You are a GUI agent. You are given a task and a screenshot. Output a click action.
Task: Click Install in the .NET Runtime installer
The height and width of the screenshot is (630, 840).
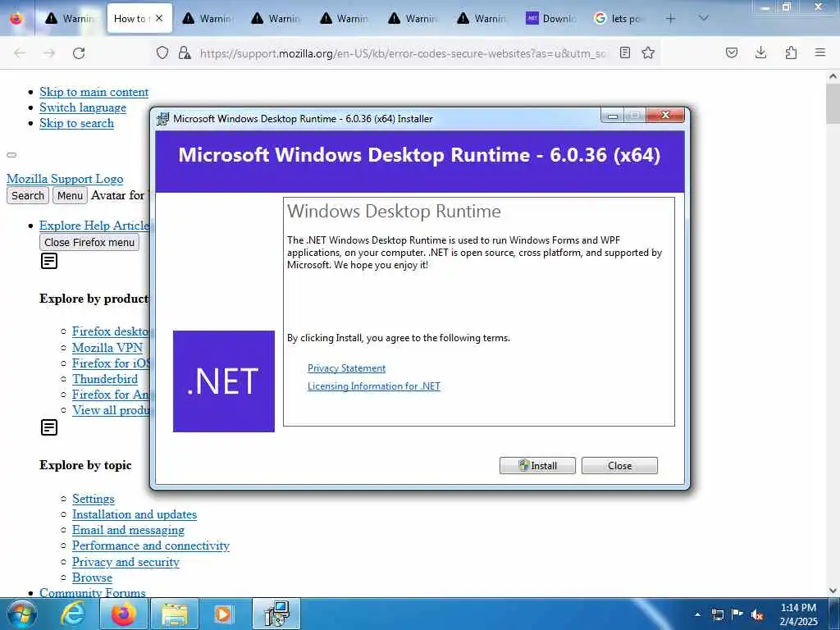(x=537, y=466)
